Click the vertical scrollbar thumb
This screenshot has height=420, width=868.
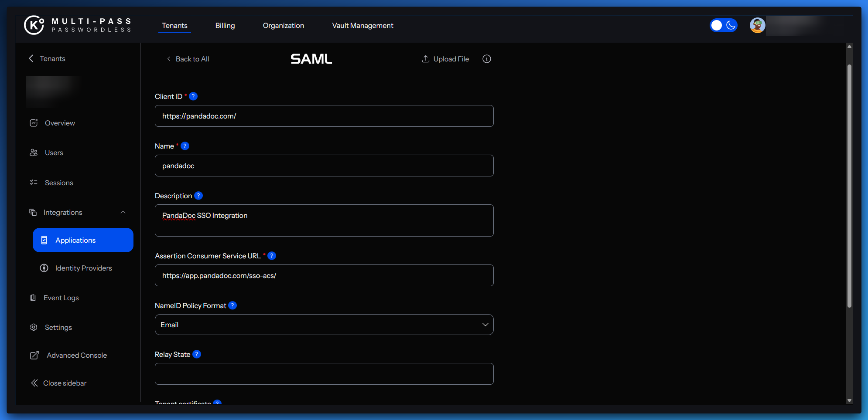coord(849,185)
